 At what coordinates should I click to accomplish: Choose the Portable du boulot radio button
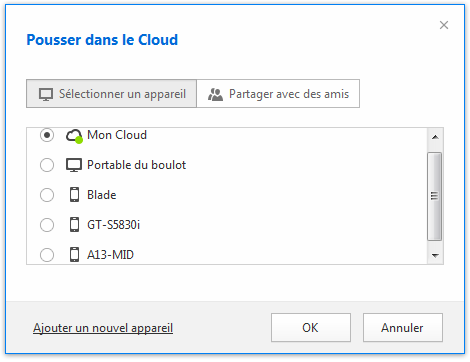coord(47,165)
